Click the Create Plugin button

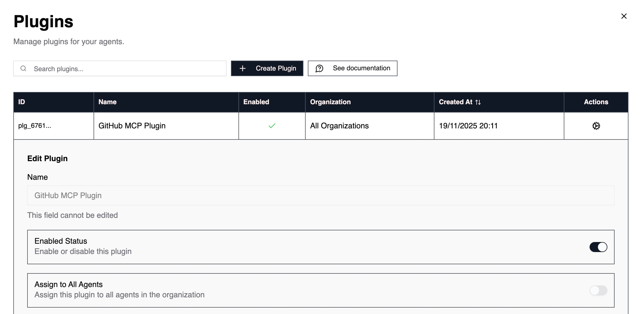[x=267, y=68]
